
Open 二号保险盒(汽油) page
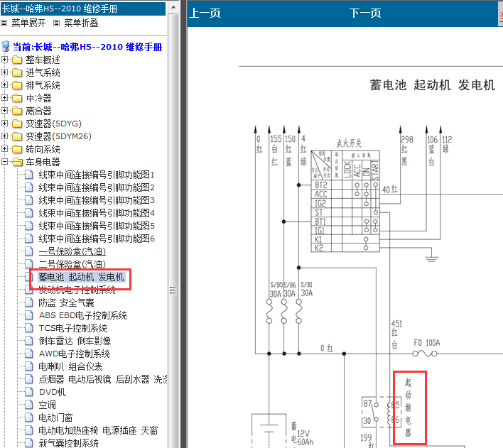click(x=72, y=264)
